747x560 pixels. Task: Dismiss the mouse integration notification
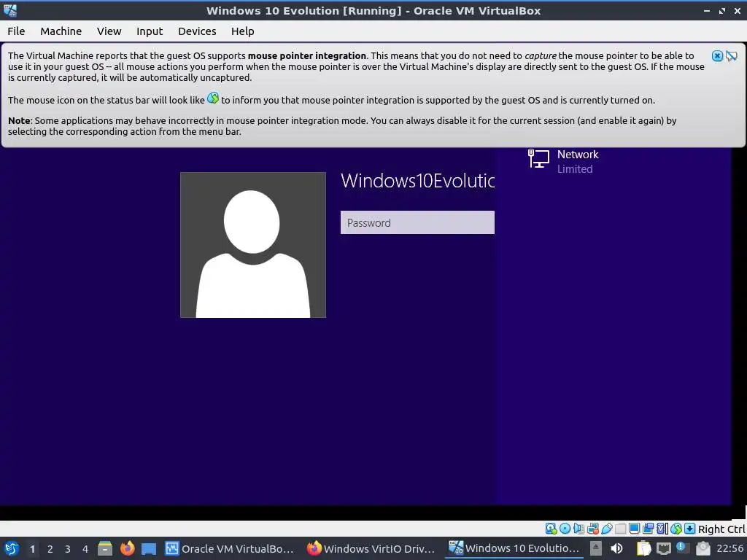[x=717, y=55]
